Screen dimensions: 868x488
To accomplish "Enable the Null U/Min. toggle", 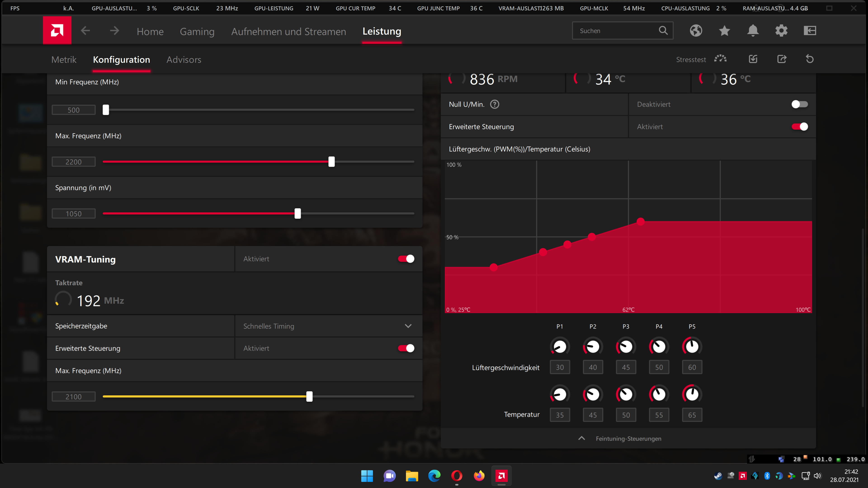I will pyautogui.click(x=799, y=104).
